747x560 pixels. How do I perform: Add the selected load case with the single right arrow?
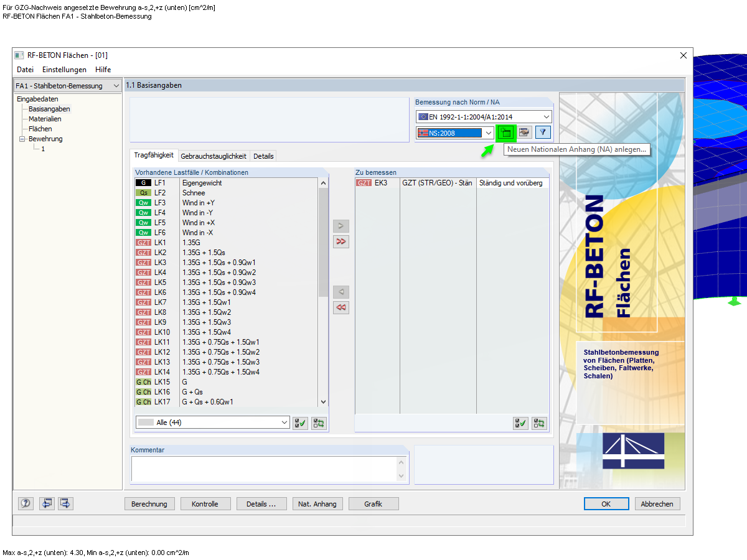tap(341, 225)
